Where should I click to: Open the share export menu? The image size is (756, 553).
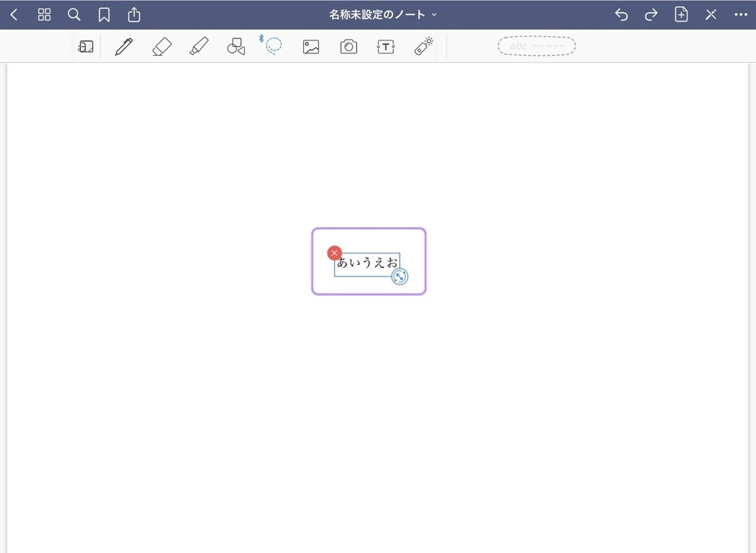[x=134, y=15]
